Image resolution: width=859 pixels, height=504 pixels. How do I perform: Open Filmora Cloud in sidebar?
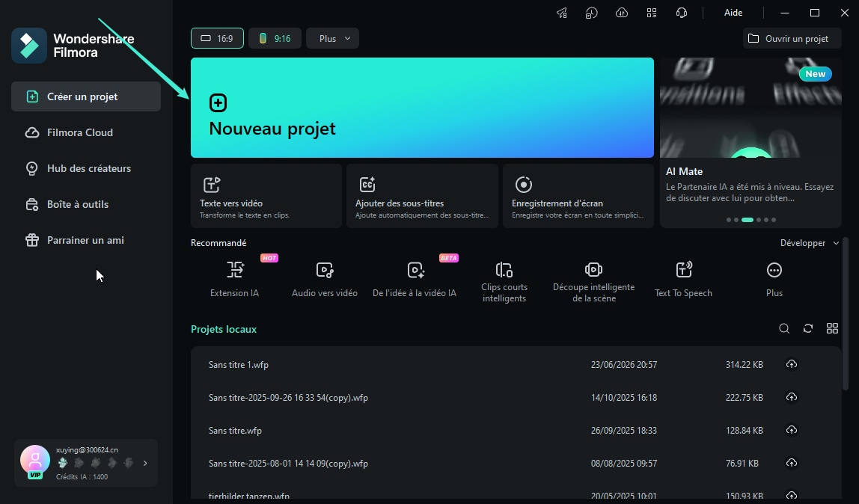coord(86,132)
